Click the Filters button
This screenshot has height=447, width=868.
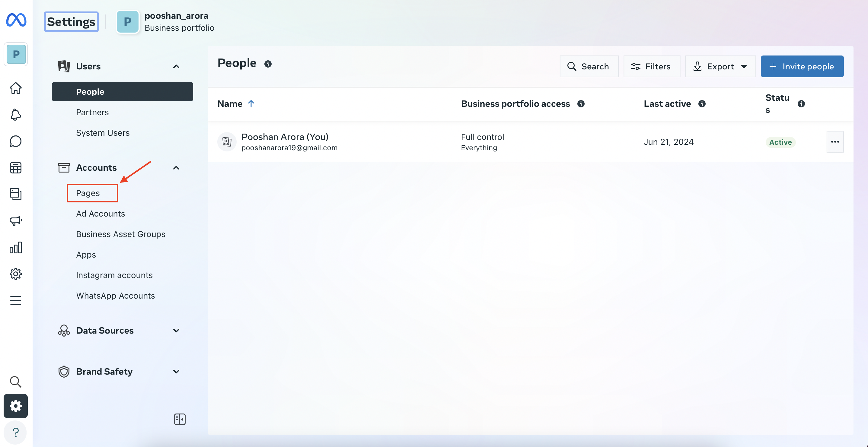(651, 66)
